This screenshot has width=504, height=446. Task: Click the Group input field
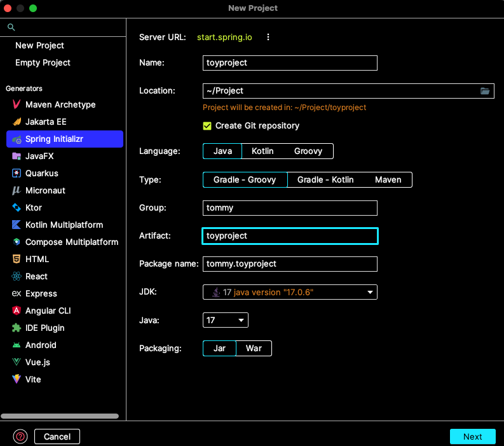[290, 208]
